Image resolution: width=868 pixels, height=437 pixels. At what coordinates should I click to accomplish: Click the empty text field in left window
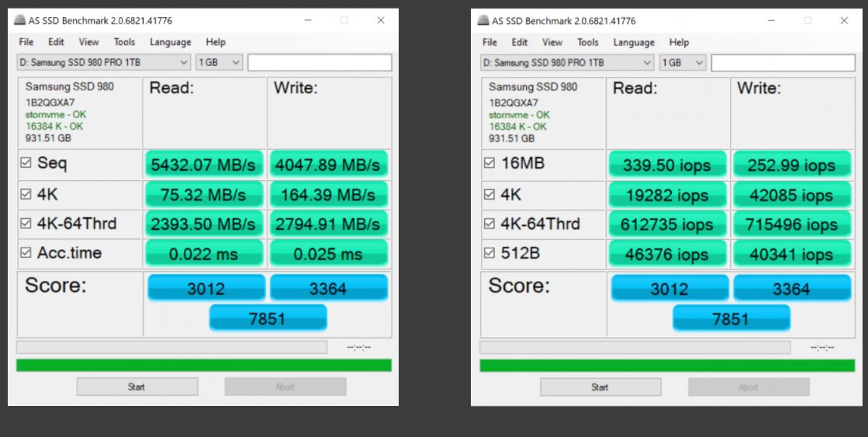click(320, 63)
